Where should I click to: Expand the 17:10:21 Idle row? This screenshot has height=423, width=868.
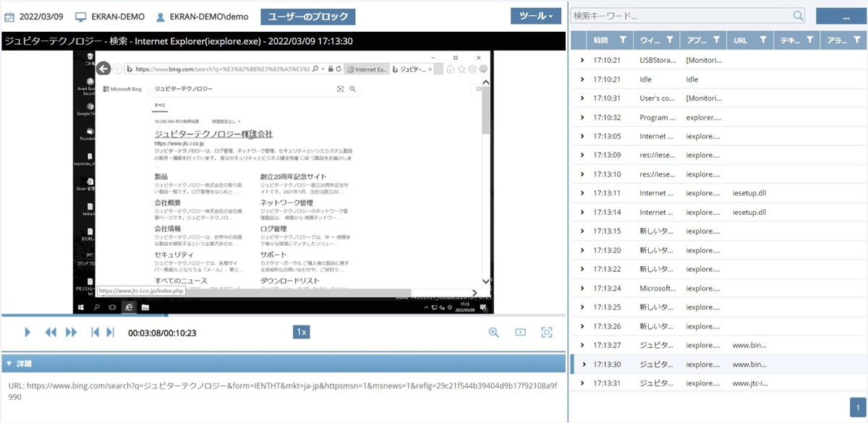[582, 80]
